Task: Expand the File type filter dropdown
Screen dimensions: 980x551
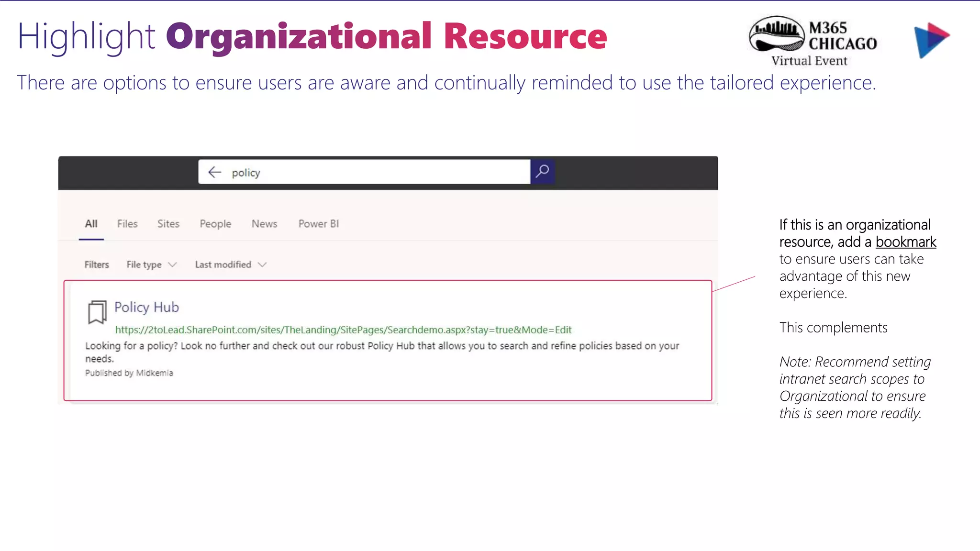Action: [x=152, y=264]
